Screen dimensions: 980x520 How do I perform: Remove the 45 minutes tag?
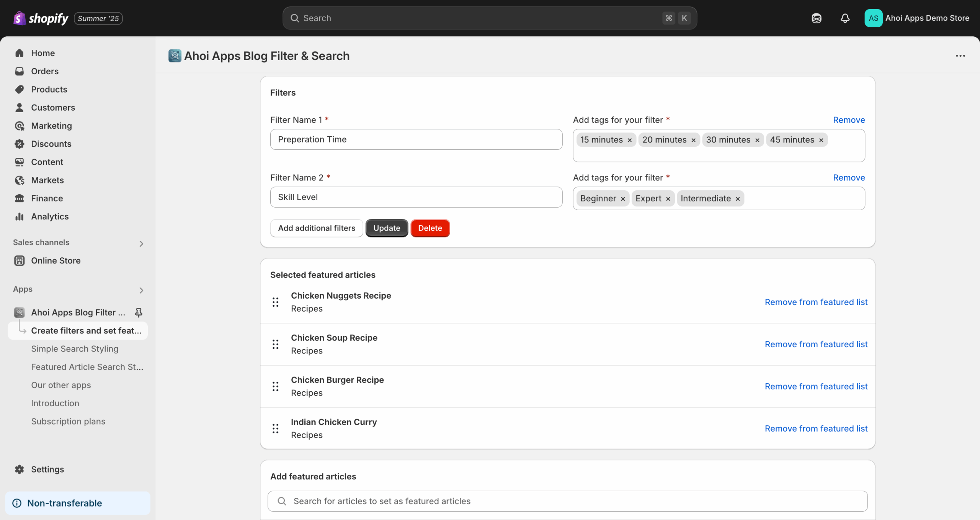tap(821, 140)
